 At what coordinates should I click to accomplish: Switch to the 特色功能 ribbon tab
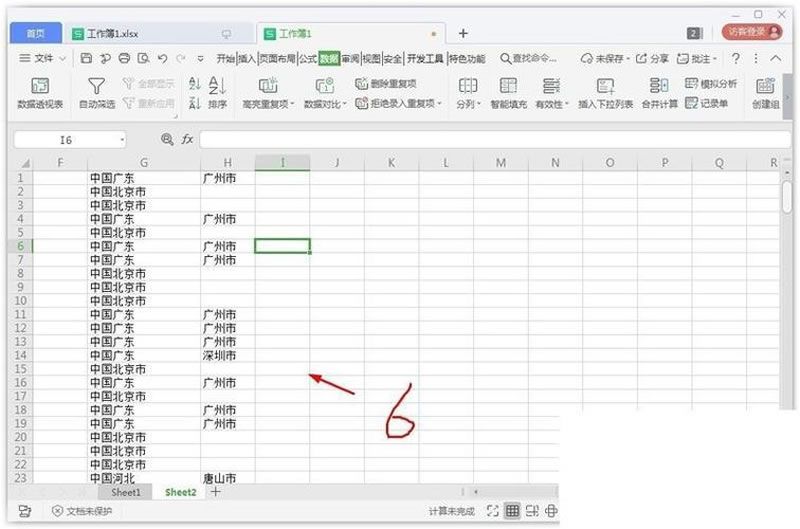click(x=467, y=59)
